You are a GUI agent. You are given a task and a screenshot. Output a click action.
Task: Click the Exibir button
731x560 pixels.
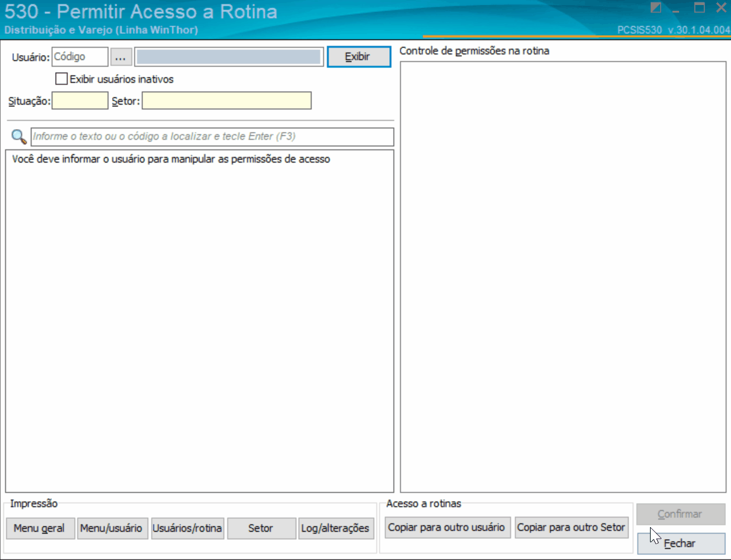359,57
